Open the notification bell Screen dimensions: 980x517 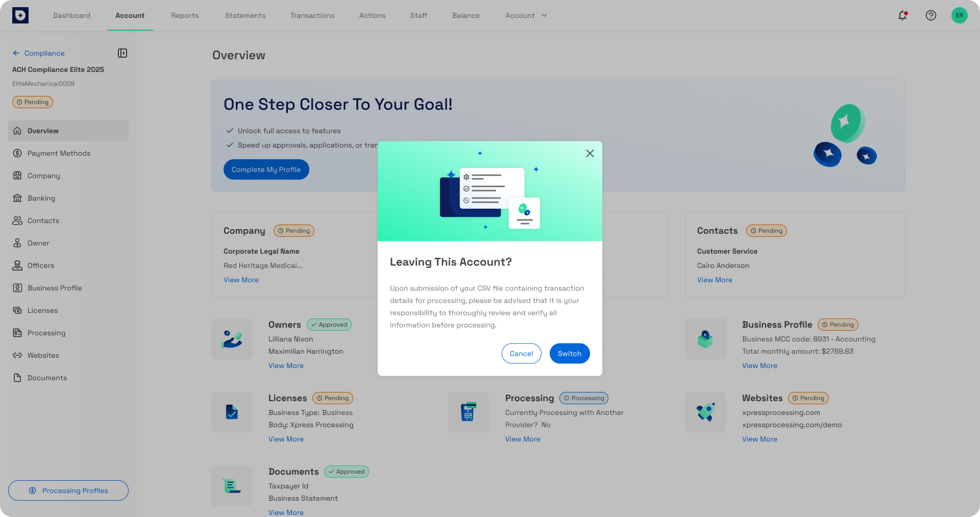902,15
